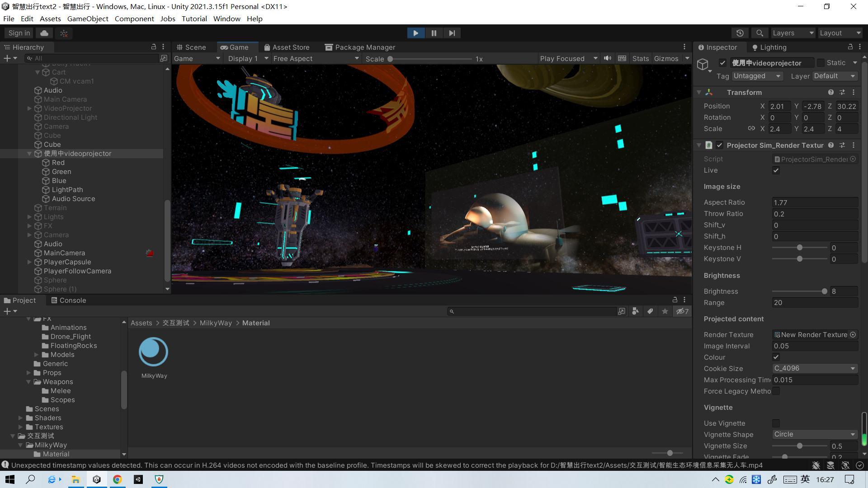Open the Undo History icon
This screenshot has width=868, height=488.
tap(740, 33)
